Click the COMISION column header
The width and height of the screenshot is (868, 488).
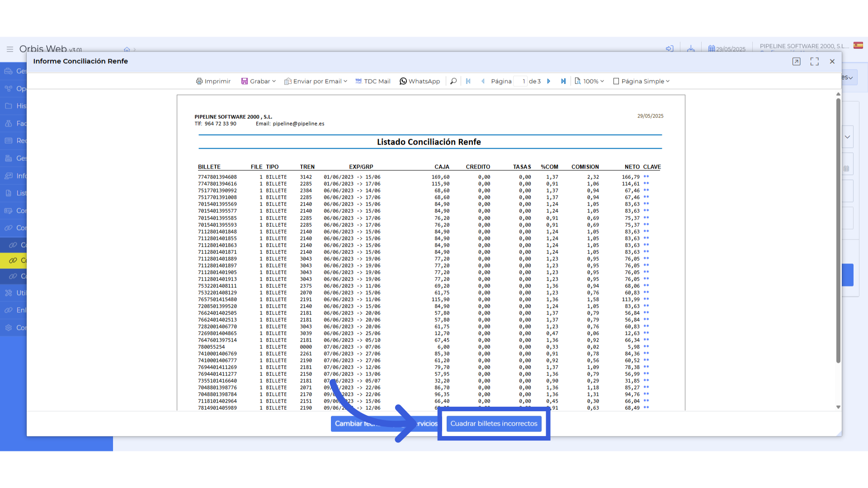pos(585,167)
